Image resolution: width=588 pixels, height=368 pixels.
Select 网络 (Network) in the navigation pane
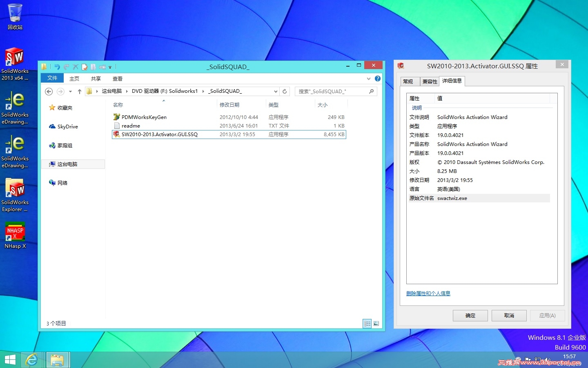(58, 183)
